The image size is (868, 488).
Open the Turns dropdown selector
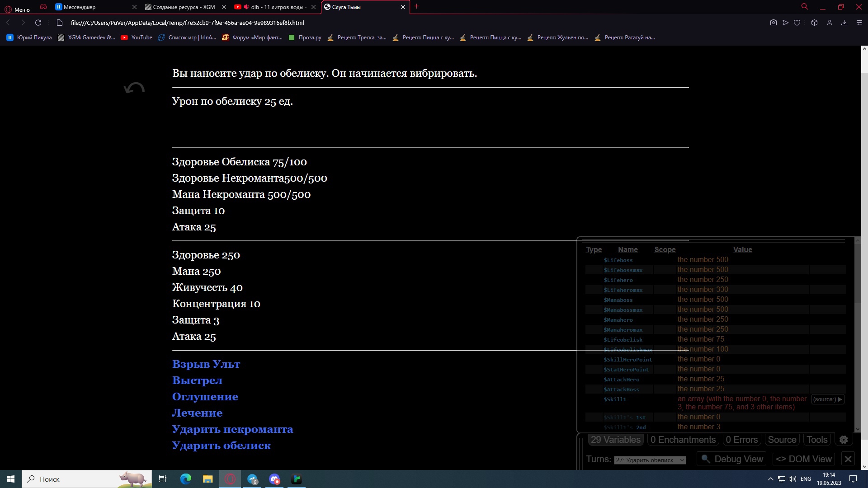click(650, 460)
